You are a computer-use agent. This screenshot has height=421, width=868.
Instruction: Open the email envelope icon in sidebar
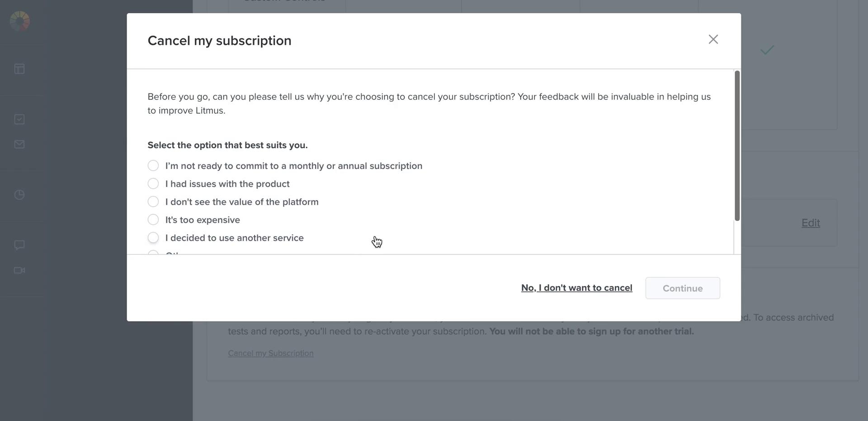pos(19,144)
